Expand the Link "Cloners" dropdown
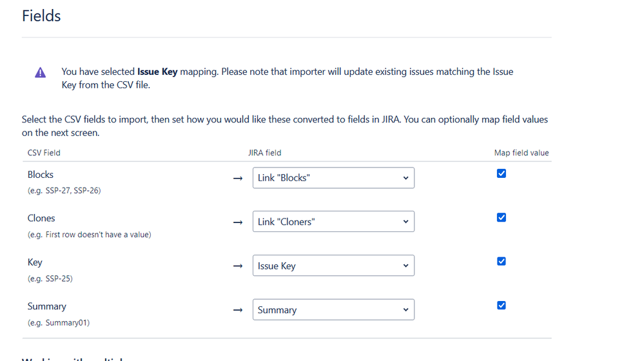The height and width of the screenshot is (361, 644). point(333,222)
